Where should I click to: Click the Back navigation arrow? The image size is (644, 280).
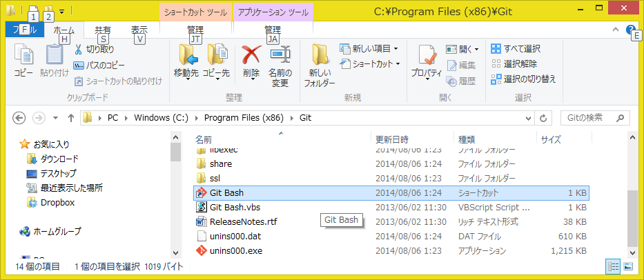pyautogui.click(x=19, y=118)
